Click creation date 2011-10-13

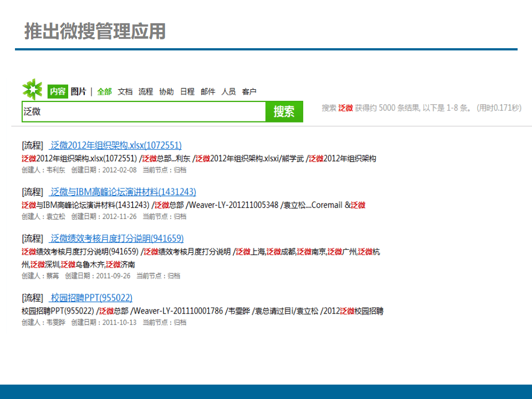pos(120,323)
